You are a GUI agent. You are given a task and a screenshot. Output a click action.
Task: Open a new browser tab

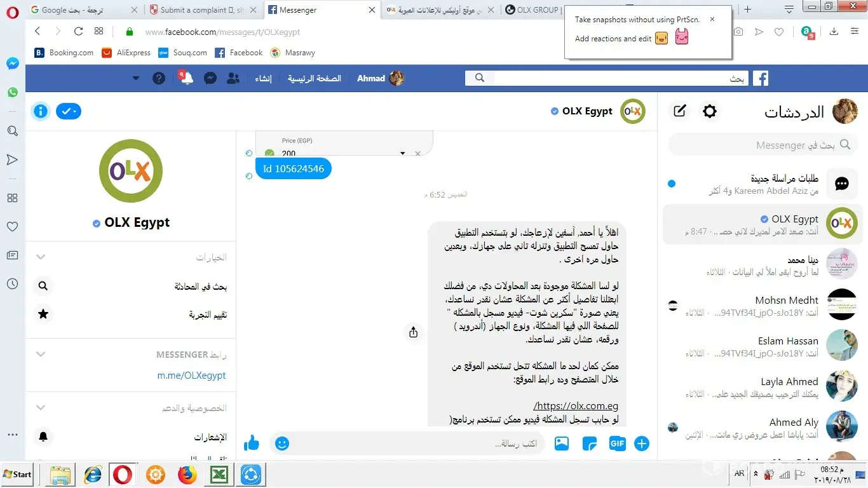(x=748, y=10)
